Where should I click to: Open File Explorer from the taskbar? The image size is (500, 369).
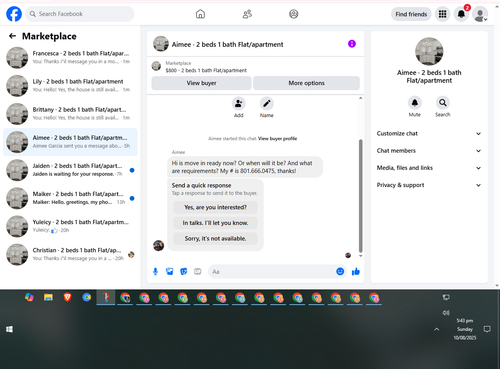coord(48,297)
